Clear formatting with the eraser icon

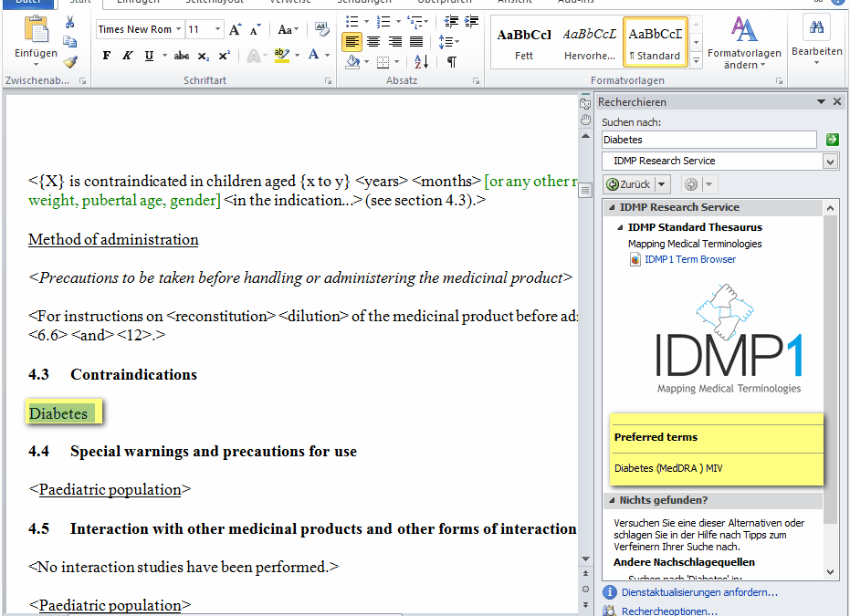tap(321, 29)
